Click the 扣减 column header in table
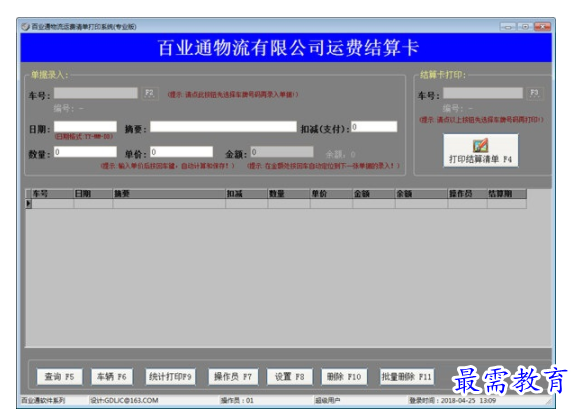The height and width of the screenshot is (412, 576). coord(246,194)
